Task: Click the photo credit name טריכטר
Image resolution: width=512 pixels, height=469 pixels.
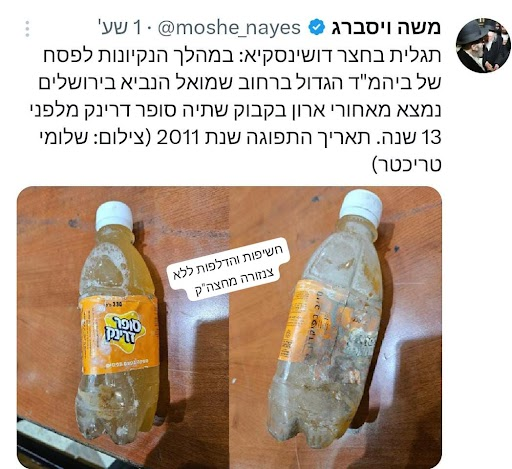Action: [407, 164]
